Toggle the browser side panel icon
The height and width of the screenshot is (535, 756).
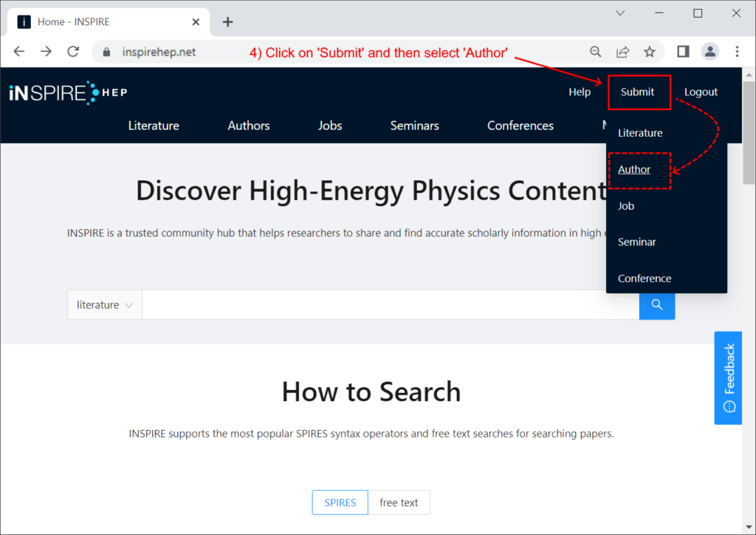click(x=682, y=52)
